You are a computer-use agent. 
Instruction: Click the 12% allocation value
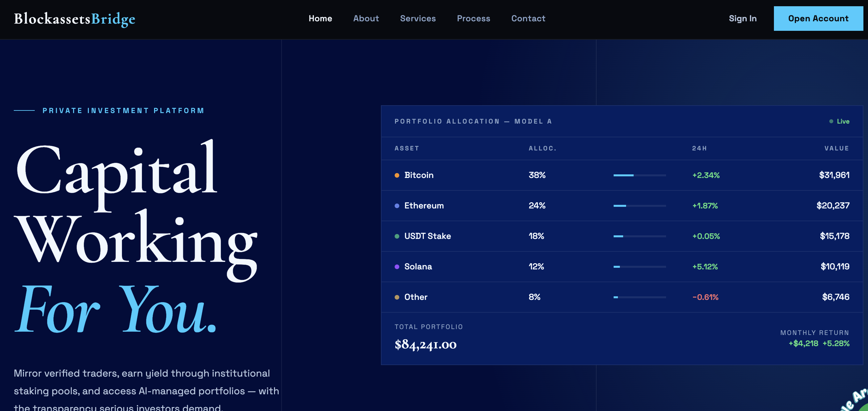pos(536,267)
